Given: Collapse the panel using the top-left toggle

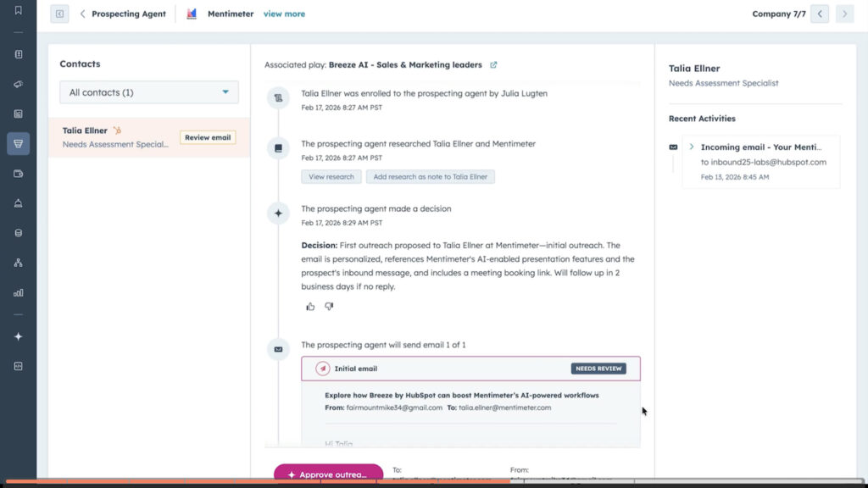Looking at the screenshot, I should click(59, 14).
